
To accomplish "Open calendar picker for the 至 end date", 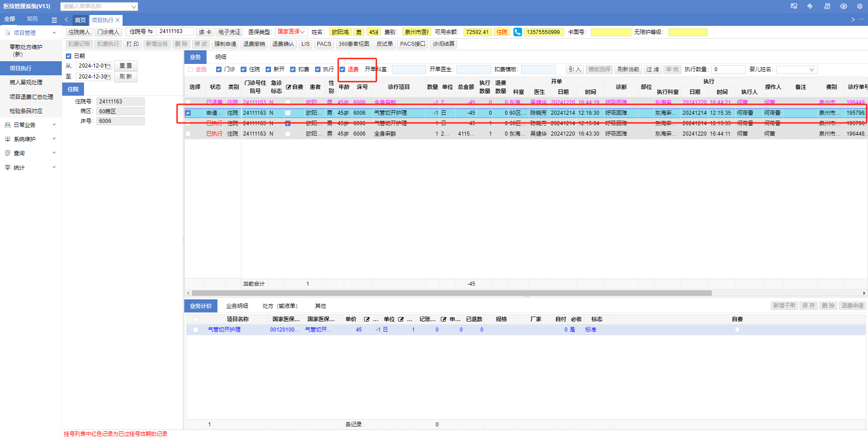I will [108, 77].
